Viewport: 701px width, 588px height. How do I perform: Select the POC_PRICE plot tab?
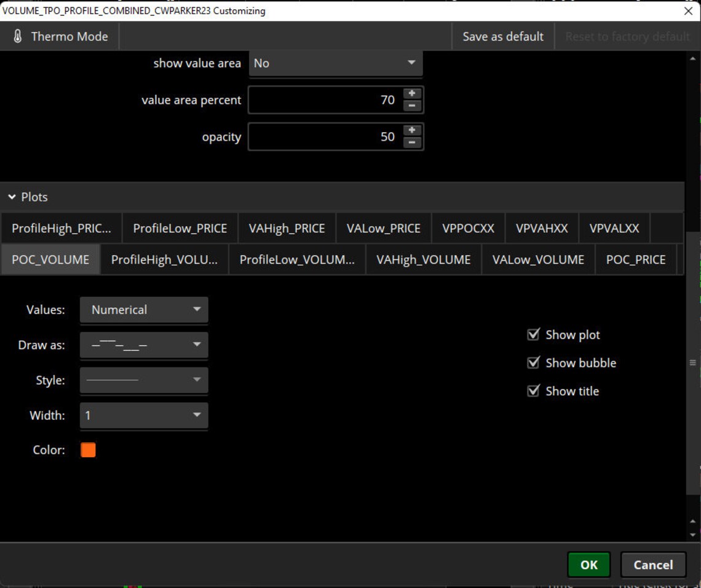[635, 259]
